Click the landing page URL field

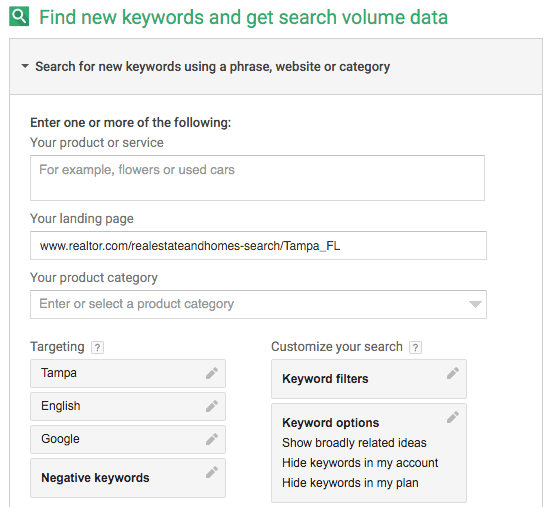point(258,245)
